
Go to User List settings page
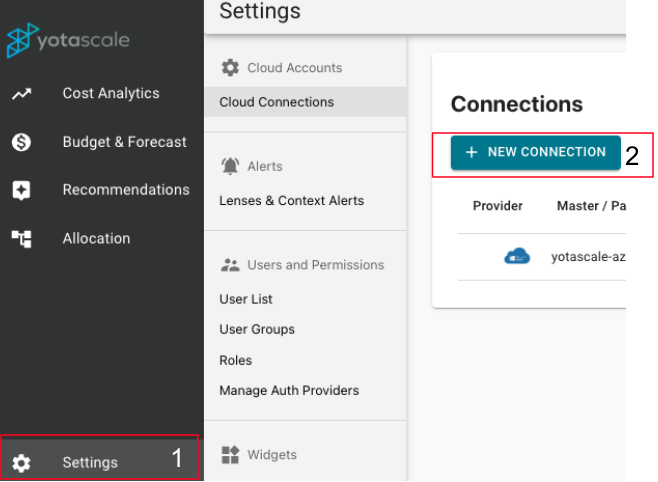click(246, 299)
